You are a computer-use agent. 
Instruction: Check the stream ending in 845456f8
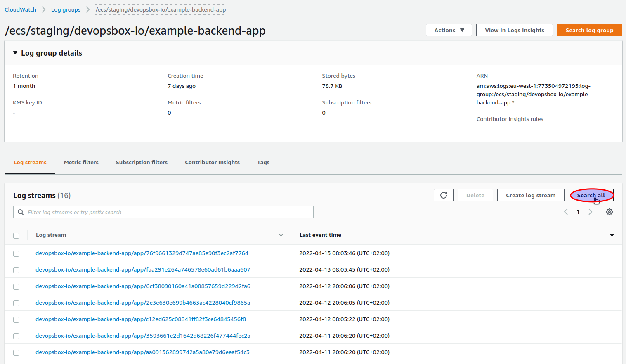click(x=16, y=319)
